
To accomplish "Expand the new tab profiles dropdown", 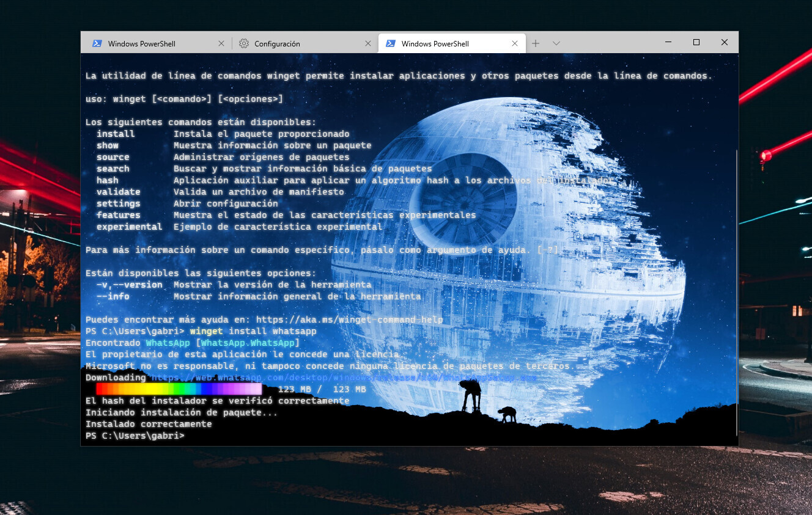I will pyautogui.click(x=556, y=43).
